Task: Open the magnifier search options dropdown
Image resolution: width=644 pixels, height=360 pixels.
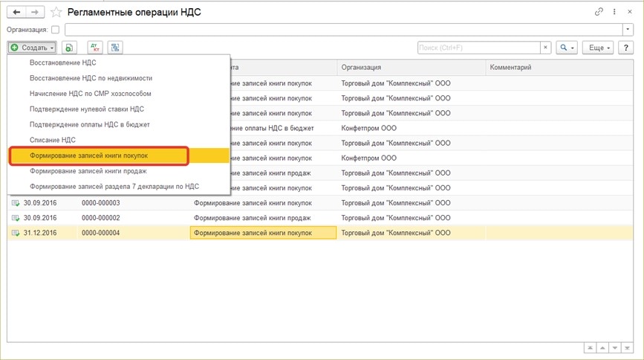Action: coord(567,48)
